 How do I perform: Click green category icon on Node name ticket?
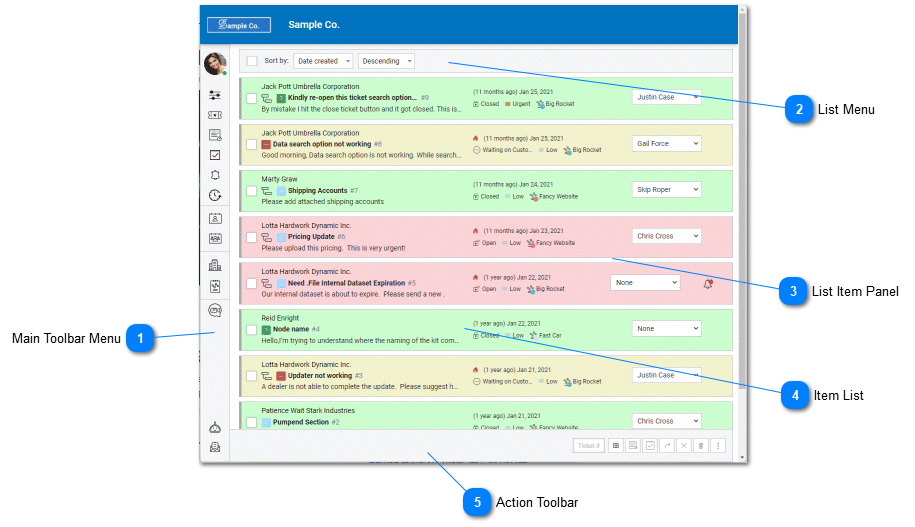click(266, 330)
